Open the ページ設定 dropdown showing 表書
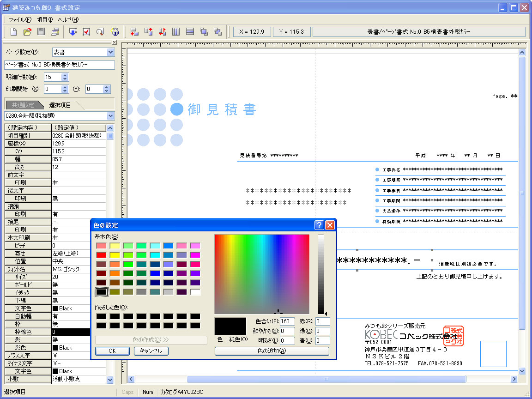The height and width of the screenshot is (399, 532). (x=84, y=52)
